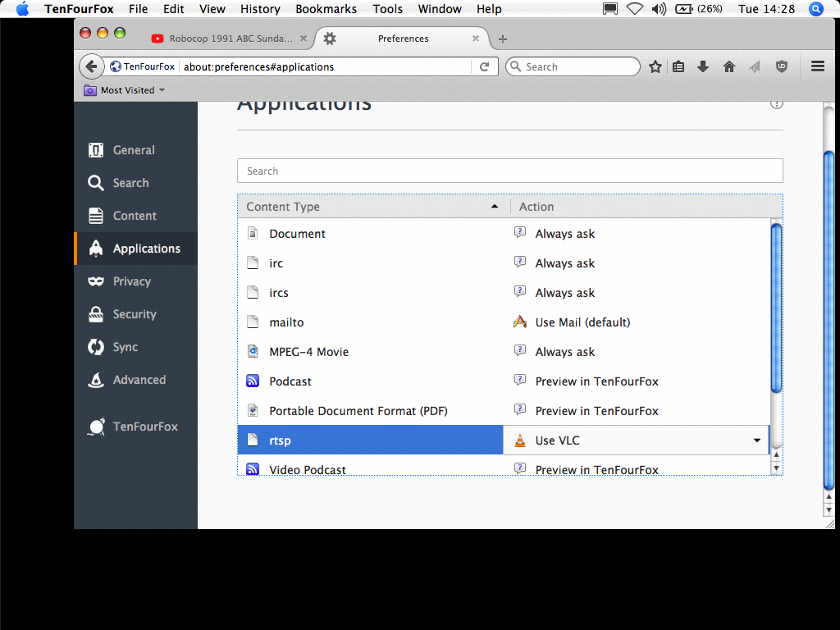Viewport: 840px width, 630px height.
Task: Open the General preferences icon
Action: click(x=96, y=150)
